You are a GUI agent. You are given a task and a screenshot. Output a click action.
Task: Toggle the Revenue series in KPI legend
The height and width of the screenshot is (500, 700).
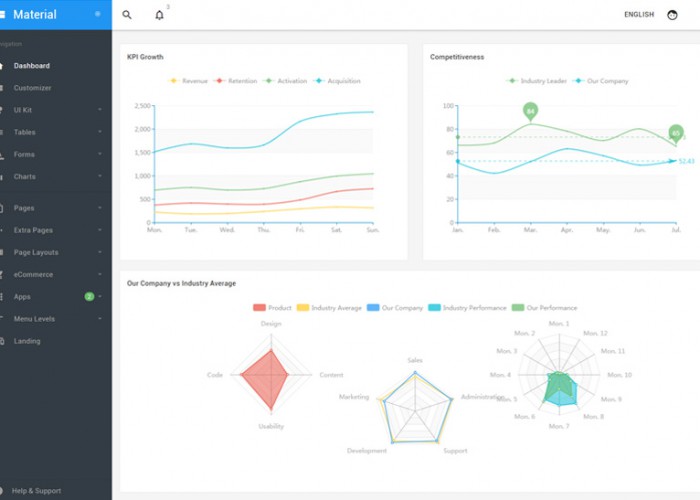click(x=188, y=81)
